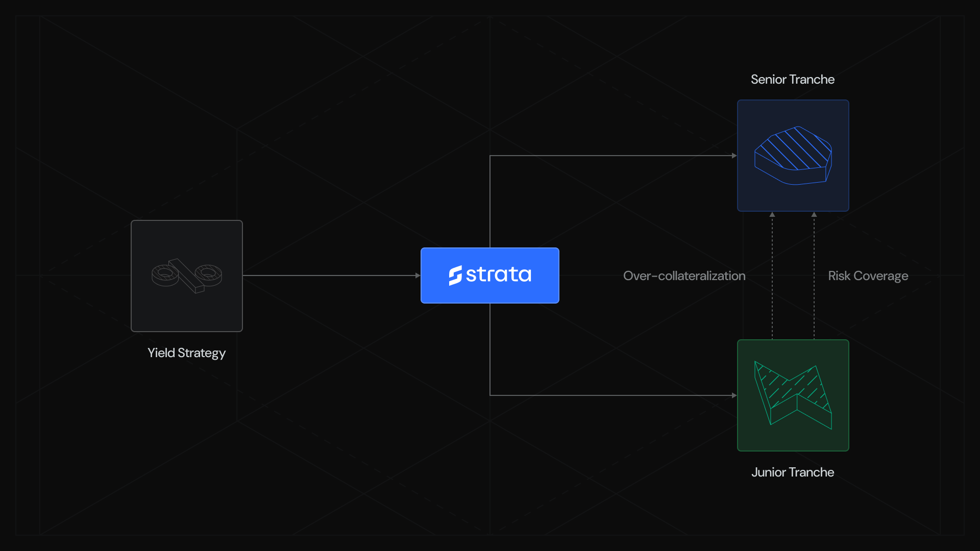Click the Yield Strategy label
980x551 pixels.
[186, 353]
